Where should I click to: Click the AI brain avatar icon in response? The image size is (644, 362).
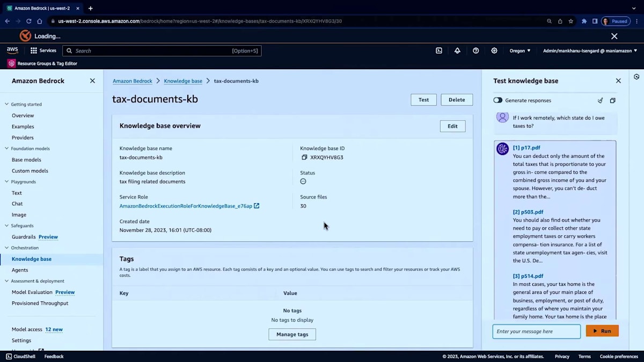coord(502,149)
